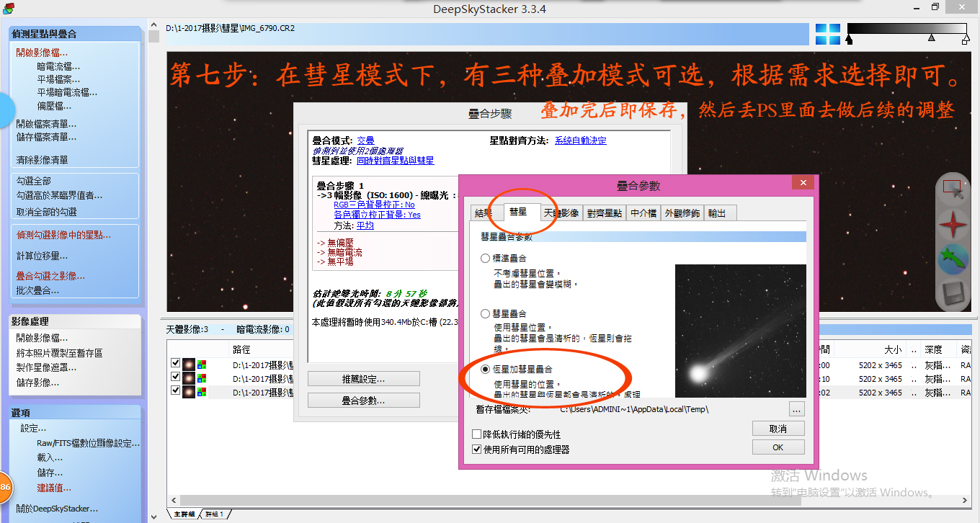Select the 標準疊合 radio button
Viewport: 980px width, 523px height.
tap(486, 258)
